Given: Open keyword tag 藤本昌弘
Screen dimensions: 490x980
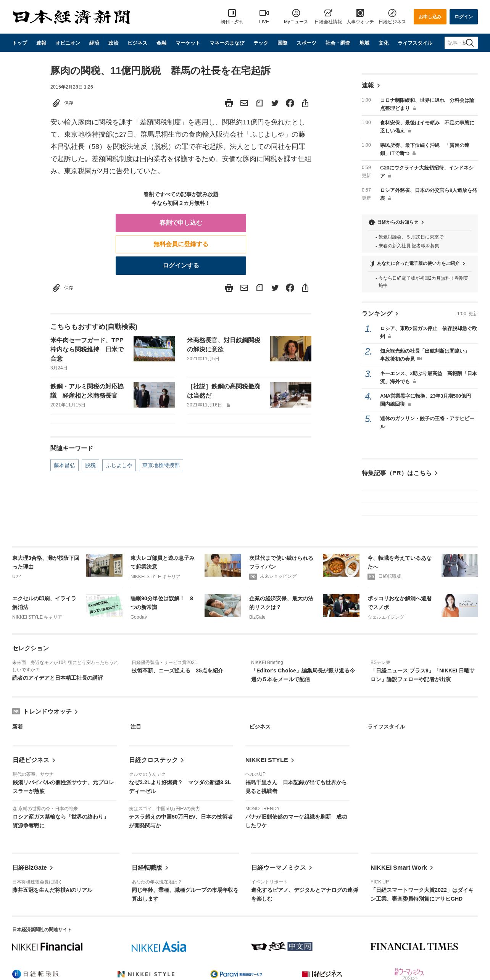Looking at the screenshot, I should 64,465.
